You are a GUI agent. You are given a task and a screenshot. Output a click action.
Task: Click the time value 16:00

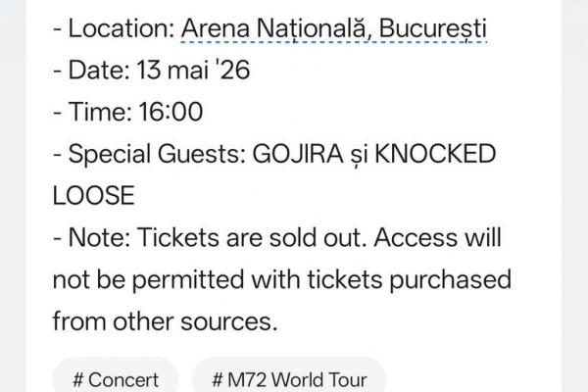[x=171, y=112]
